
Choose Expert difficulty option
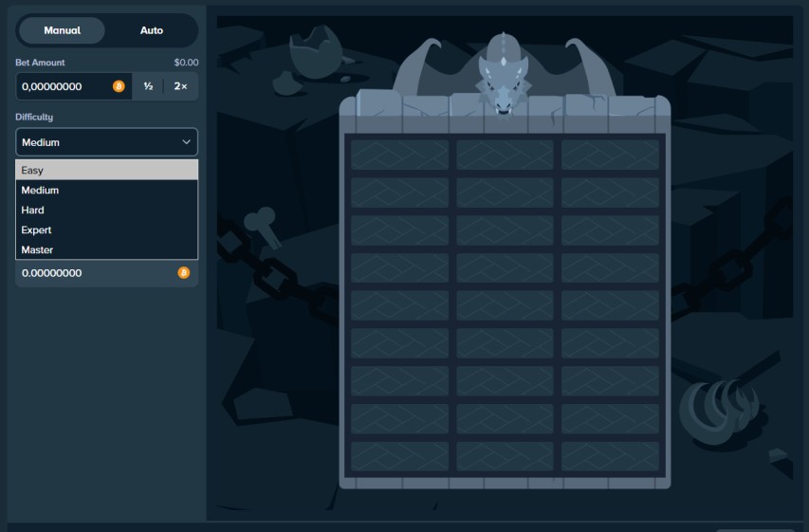click(106, 230)
